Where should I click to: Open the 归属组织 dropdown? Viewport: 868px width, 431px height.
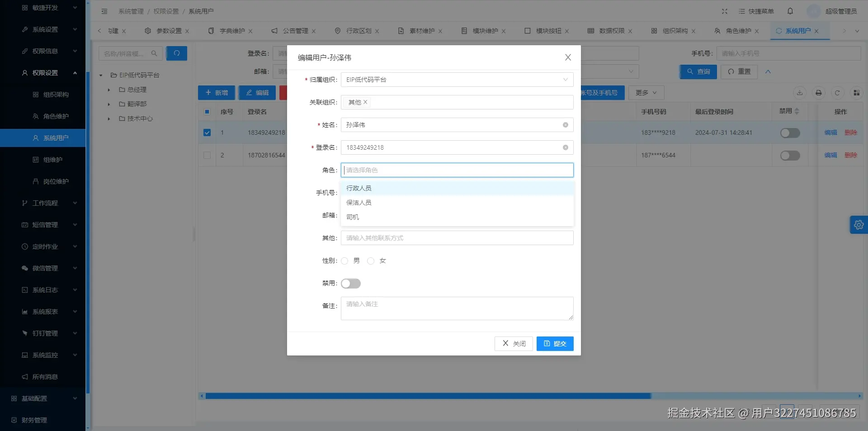point(457,80)
